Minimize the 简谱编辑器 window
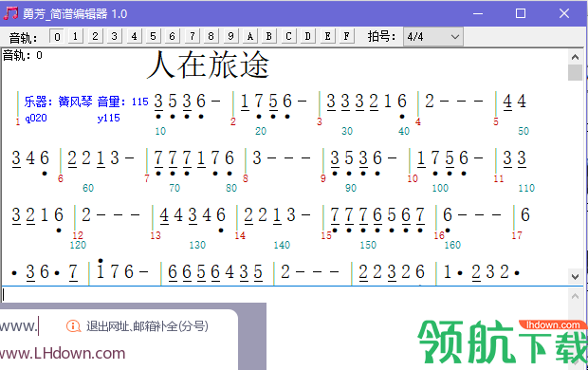The image size is (588, 370). click(x=478, y=13)
